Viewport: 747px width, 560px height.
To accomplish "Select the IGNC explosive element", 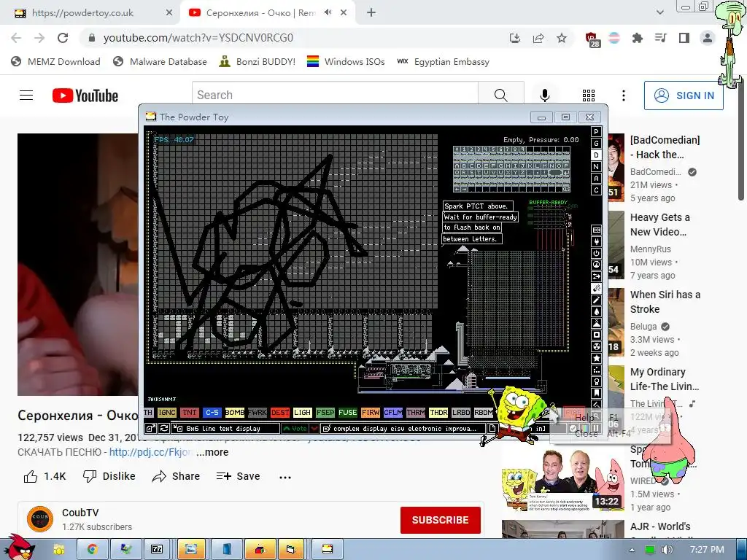I will tap(167, 413).
